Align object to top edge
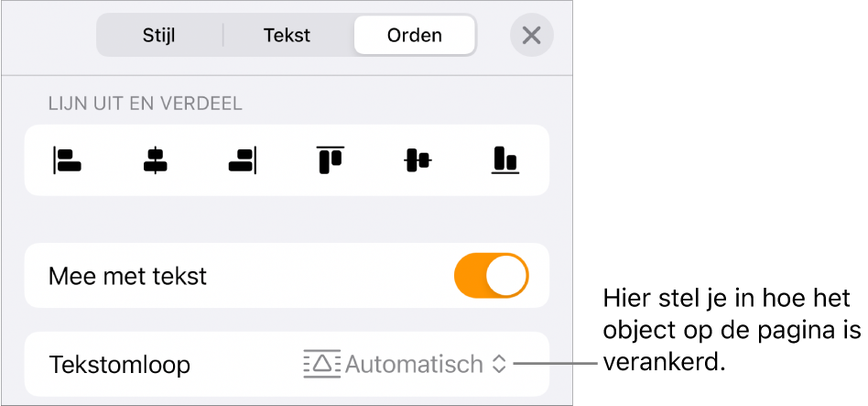This screenshot has width=868, height=406. [331, 160]
